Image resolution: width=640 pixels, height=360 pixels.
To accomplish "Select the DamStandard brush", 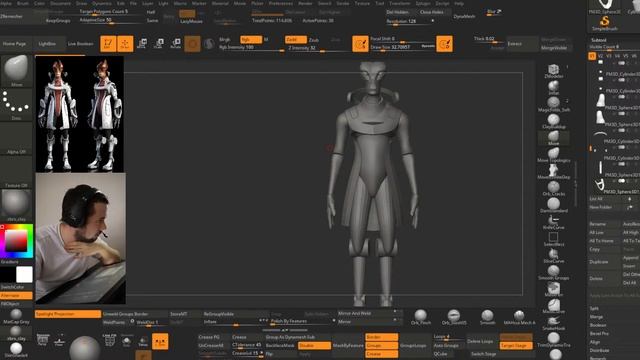I will [553, 205].
